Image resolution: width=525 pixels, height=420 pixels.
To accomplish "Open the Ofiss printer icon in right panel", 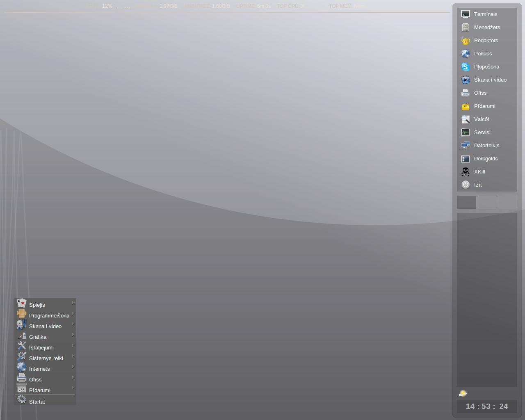I will coord(466,93).
